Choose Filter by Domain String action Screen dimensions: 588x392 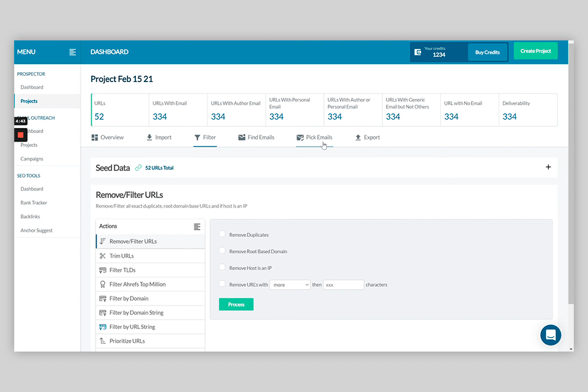point(151,313)
